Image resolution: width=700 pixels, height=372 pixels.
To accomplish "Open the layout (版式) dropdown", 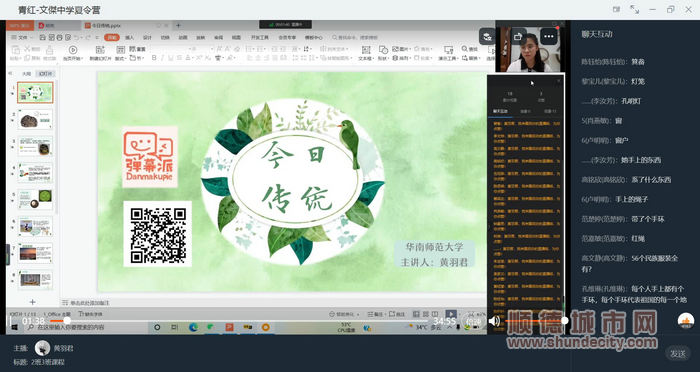I will pyautogui.click(x=121, y=59).
